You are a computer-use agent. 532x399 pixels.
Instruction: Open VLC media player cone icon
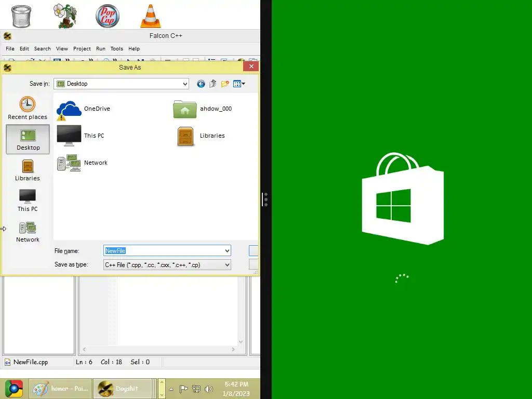tap(150, 16)
